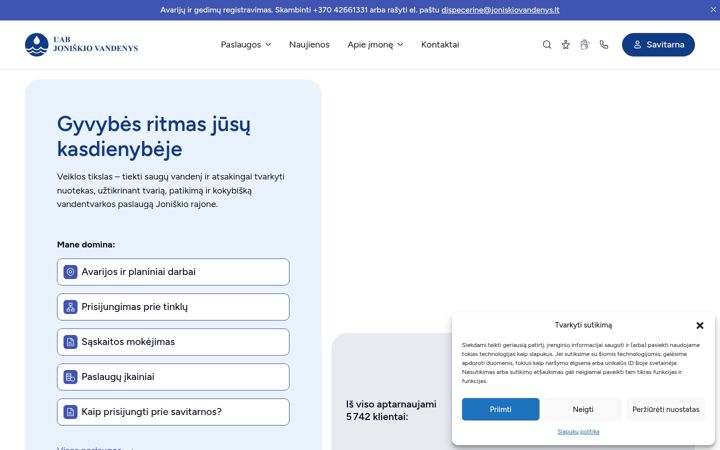Click the phone handset icon
This screenshot has width=720, height=450.
coord(604,45)
